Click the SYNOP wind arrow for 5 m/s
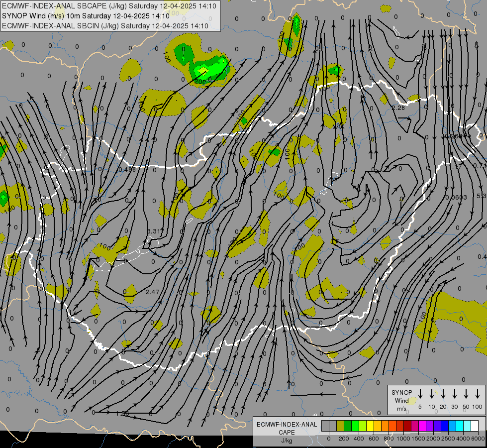Viewport: 487px width, 448px height. 420,394
